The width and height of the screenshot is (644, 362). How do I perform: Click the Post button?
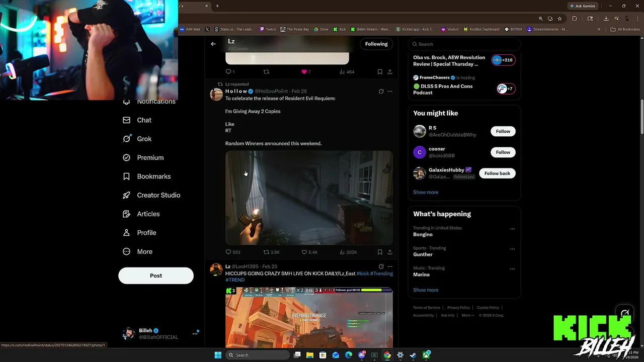point(156,276)
